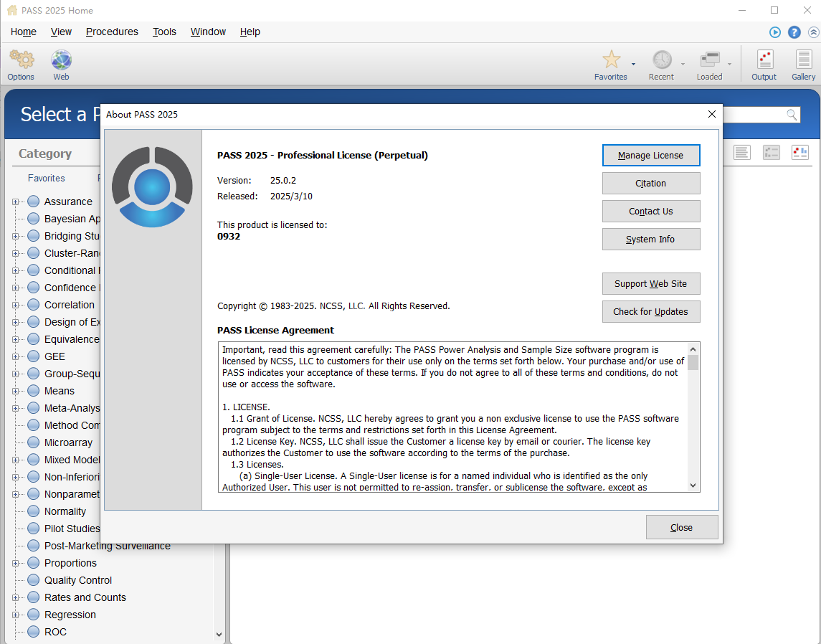The height and width of the screenshot is (644, 821).
Task: Switch to the thumbnail chart view icon
Action: (x=800, y=152)
